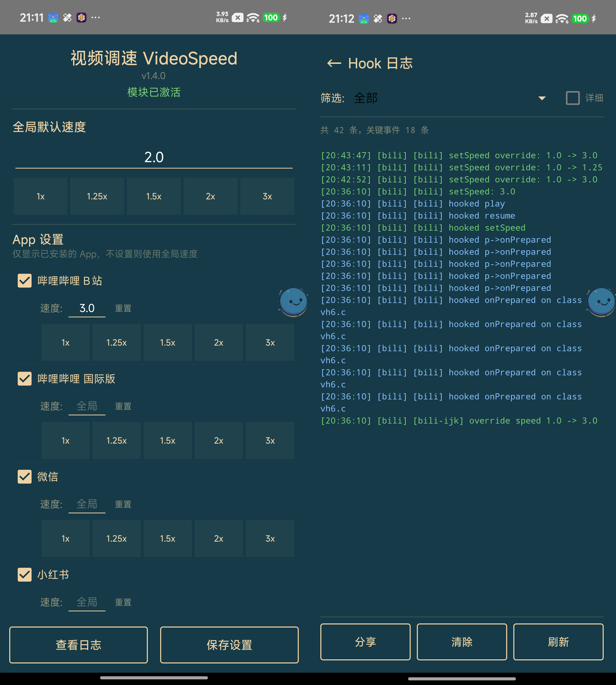Click the global speed input showing 2.0
Viewport: 616px width, 685px height.
pos(154,156)
